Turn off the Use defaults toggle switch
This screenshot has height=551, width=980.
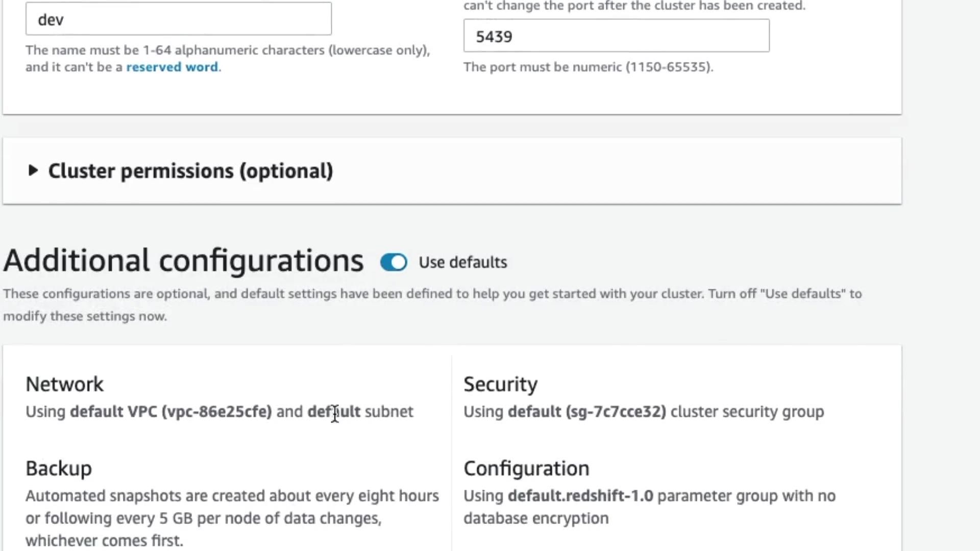pos(394,262)
